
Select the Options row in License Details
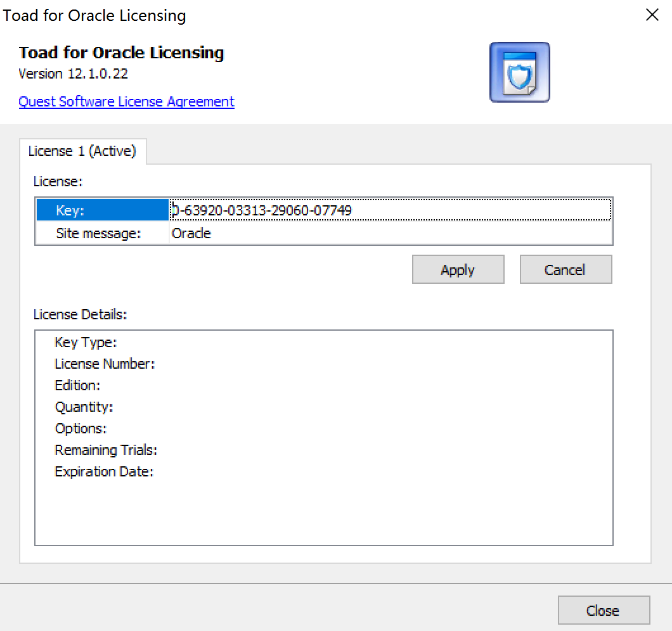(81, 429)
